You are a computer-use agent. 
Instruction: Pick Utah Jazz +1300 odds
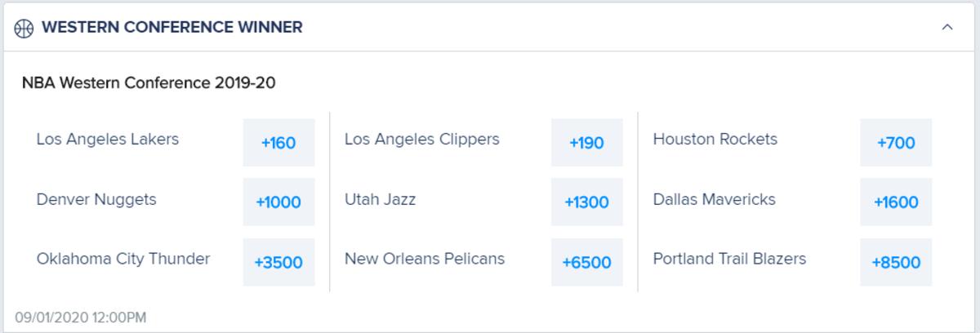586,202
